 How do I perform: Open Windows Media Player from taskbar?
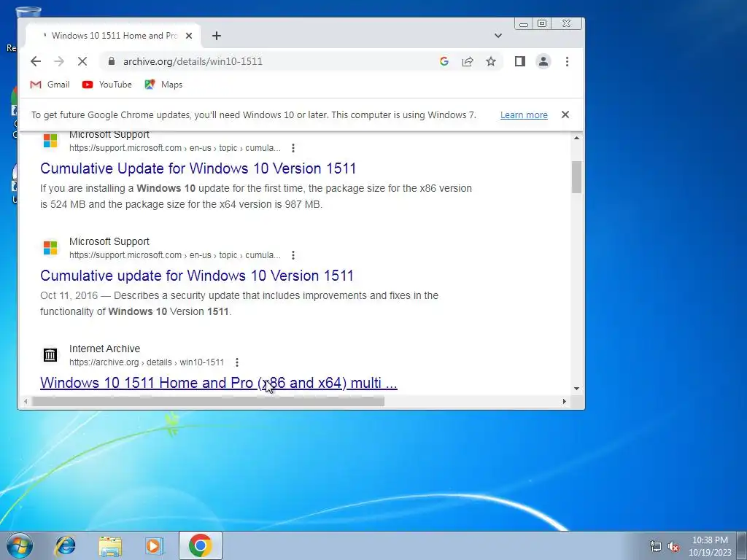coord(155,545)
